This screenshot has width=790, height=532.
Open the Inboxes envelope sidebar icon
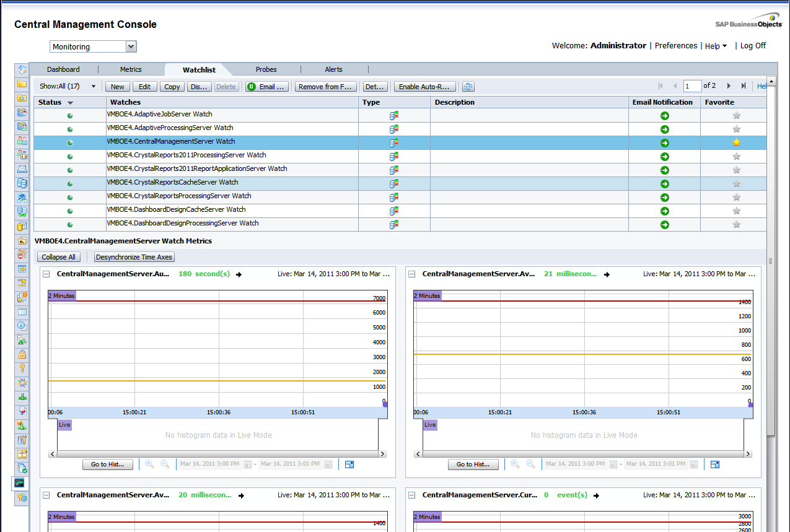(22, 169)
